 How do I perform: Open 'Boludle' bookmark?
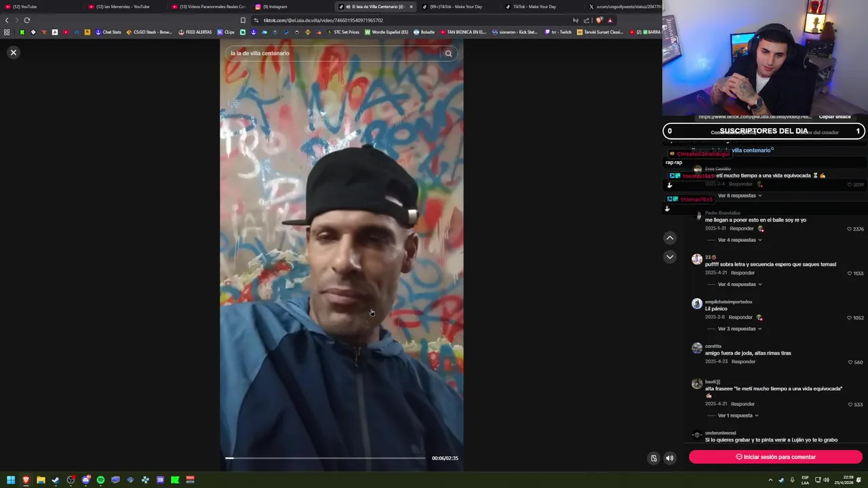[424, 32]
